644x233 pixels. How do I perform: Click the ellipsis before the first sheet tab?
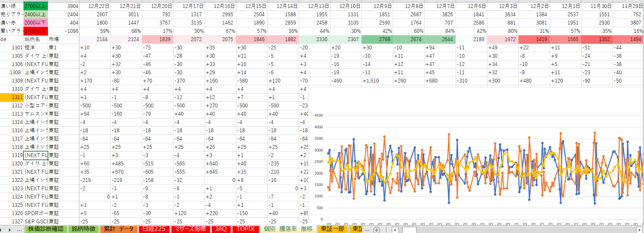pos(19,230)
